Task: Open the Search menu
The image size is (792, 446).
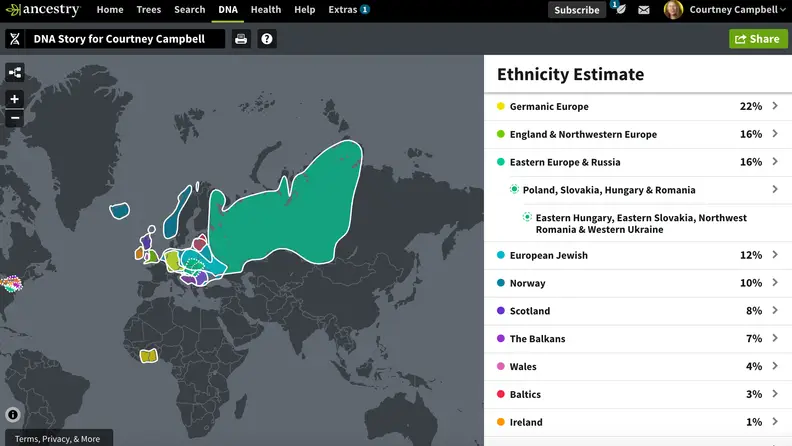Action: click(x=189, y=10)
